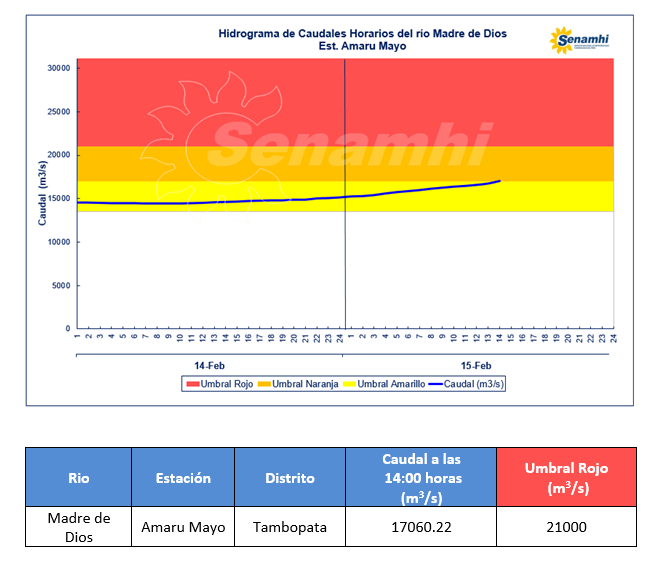This screenshot has height=564, width=661.
Task: Click the y-axis value 30000
Action: [x=59, y=68]
